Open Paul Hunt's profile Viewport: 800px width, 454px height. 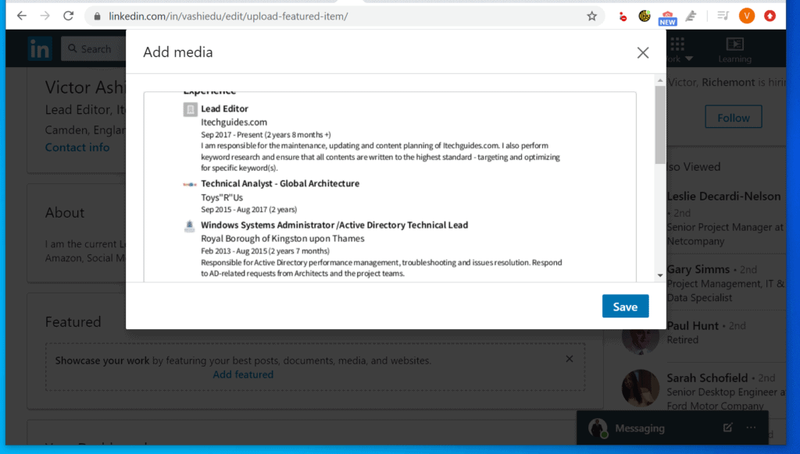[692, 326]
